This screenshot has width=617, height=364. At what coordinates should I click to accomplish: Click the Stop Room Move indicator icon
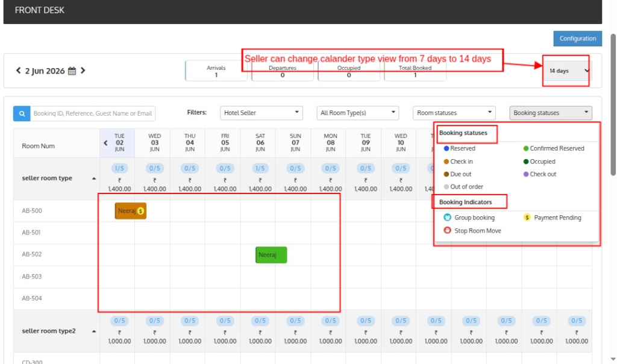(x=448, y=230)
